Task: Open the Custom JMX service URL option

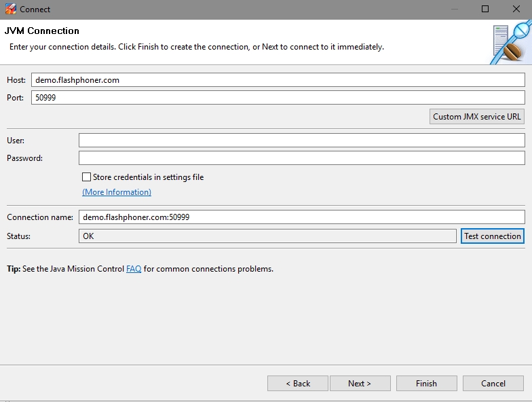Action: click(477, 117)
